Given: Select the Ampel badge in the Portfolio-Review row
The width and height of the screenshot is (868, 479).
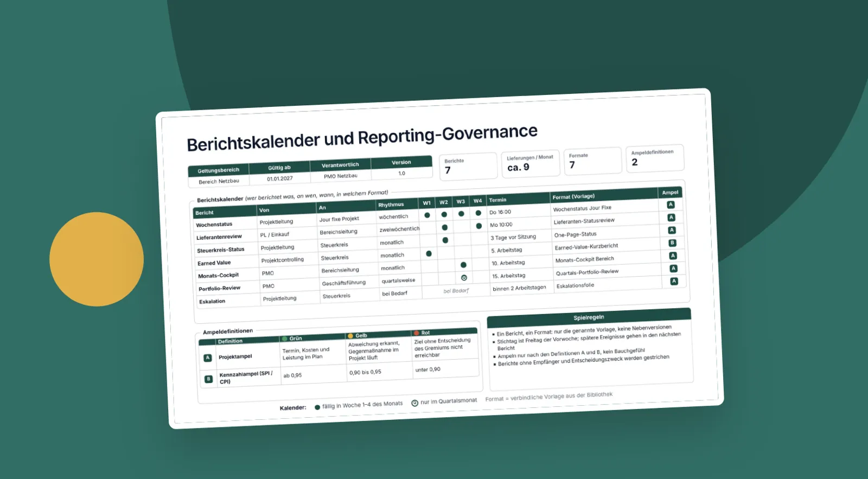Looking at the screenshot, I should [x=673, y=269].
